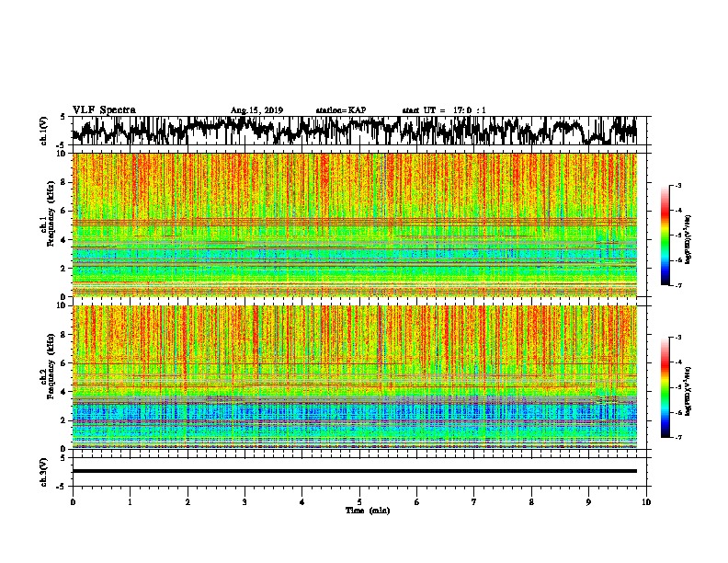Click the ch.1 voltage waveform trace panel

click(359, 131)
